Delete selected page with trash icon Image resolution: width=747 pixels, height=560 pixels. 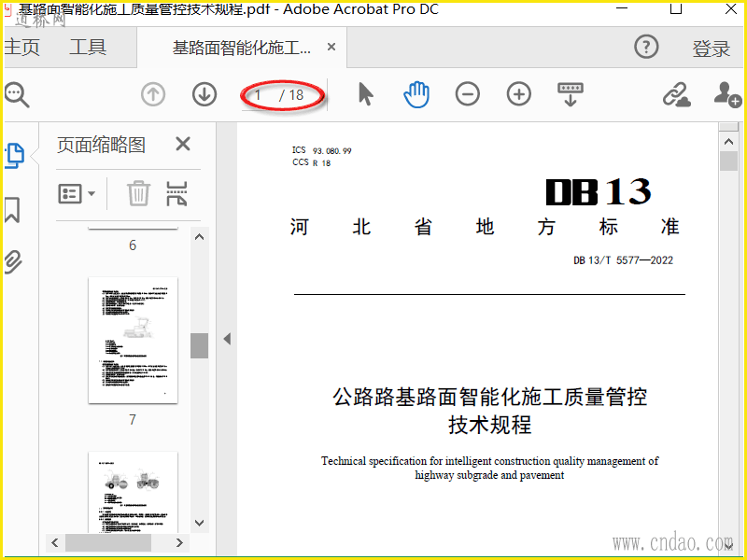(x=138, y=193)
